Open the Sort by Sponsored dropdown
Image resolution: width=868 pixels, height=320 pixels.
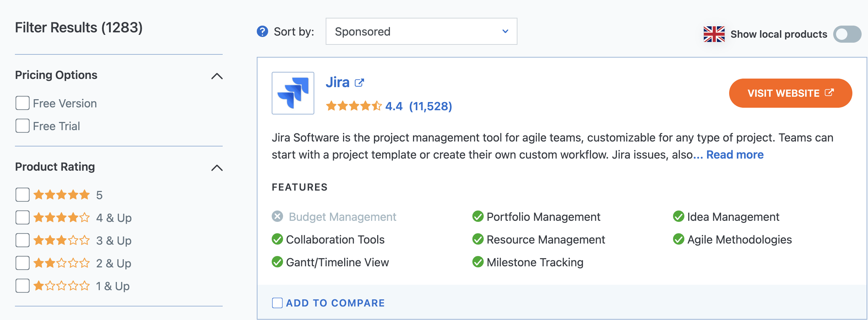click(421, 31)
